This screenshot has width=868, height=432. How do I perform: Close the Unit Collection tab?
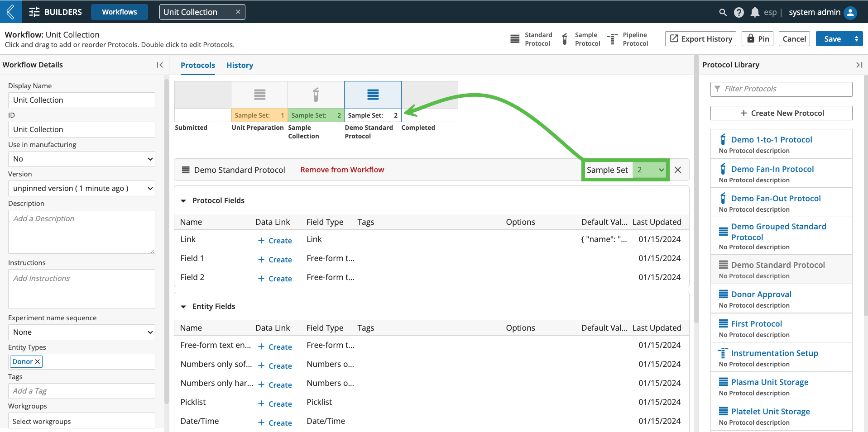pyautogui.click(x=238, y=12)
